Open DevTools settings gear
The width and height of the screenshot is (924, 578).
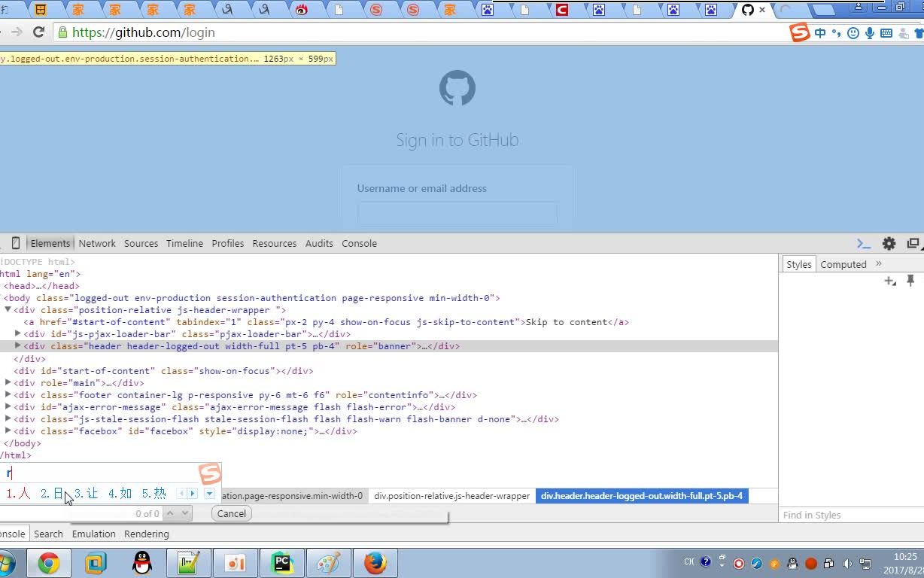[x=889, y=243]
